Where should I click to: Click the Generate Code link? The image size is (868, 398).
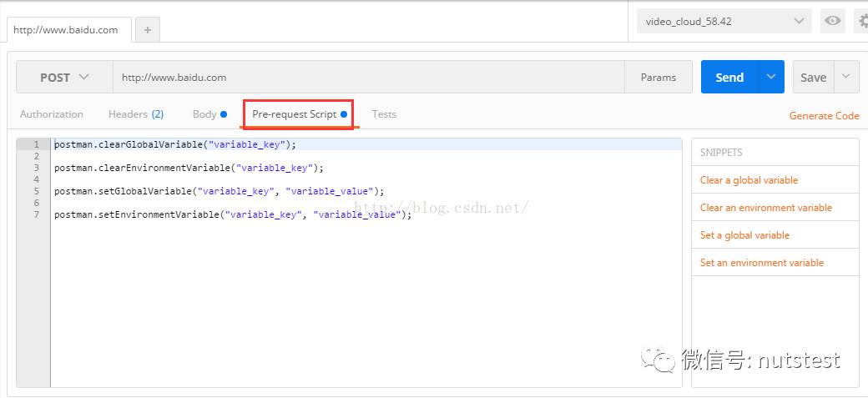point(825,116)
